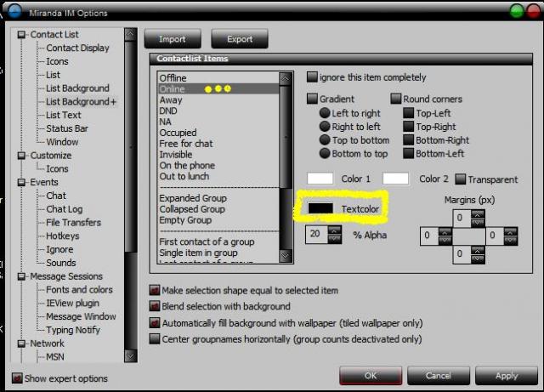Viewport: 544px width, 392px height.
Task: Click the red round title bar button
Action: pos(533,11)
